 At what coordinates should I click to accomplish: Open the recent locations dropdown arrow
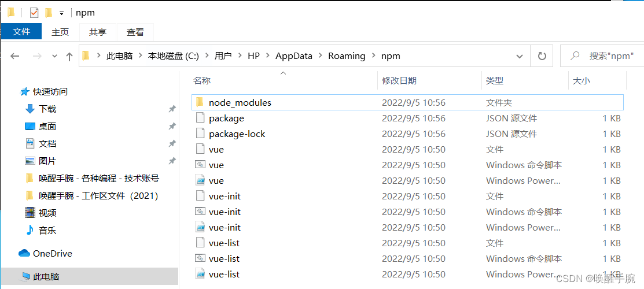tap(54, 56)
